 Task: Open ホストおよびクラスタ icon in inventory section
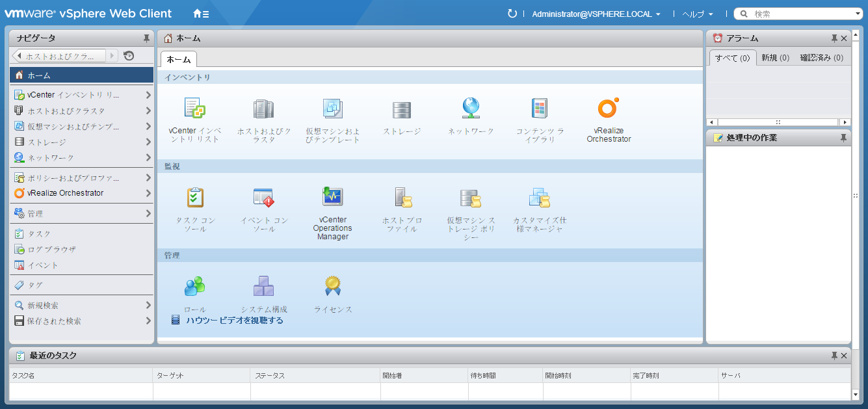tap(263, 109)
